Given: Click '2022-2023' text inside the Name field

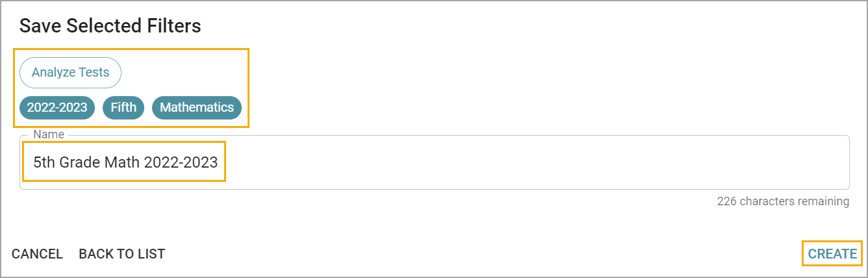Looking at the screenshot, I should [x=181, y=162].
